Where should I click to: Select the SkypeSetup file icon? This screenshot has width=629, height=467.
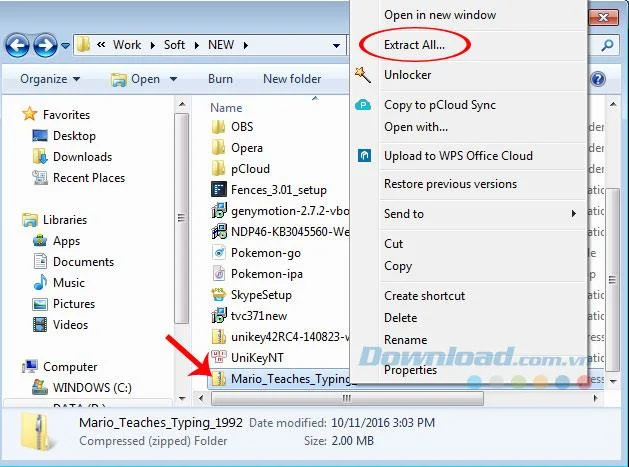coord(219,294)
